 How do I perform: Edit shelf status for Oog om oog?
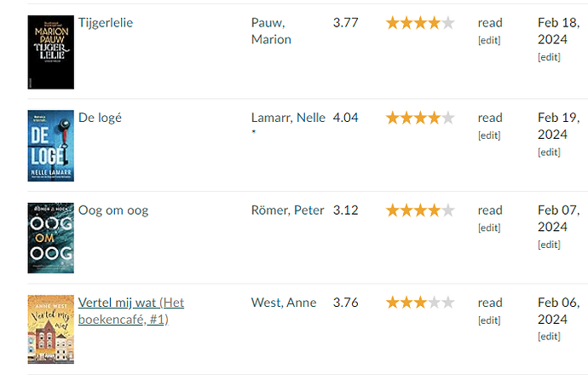coord(489,228)
